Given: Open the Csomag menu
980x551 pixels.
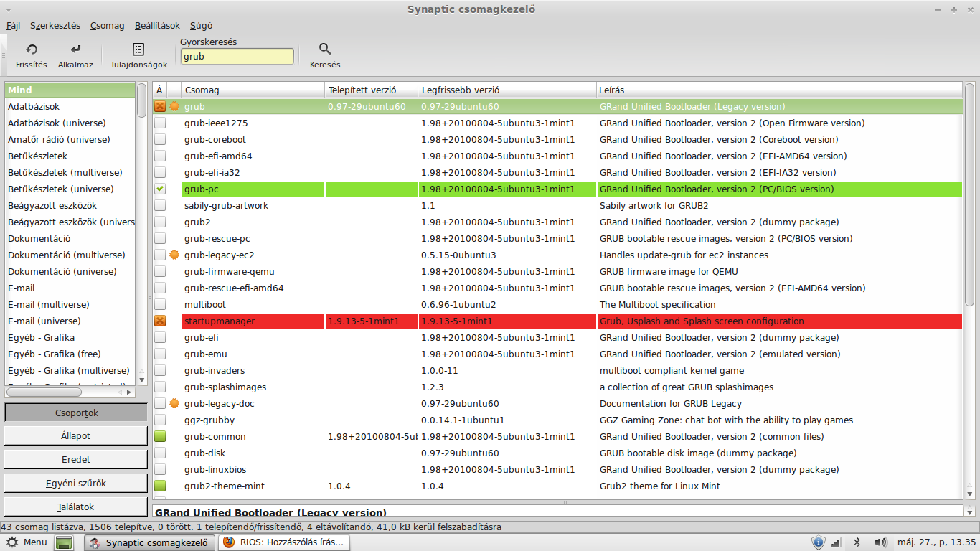Looking at the screenshot, I should [107, 25].
